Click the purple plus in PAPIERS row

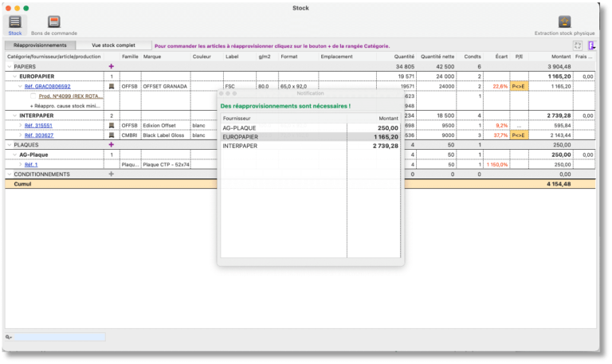[111, 66]
